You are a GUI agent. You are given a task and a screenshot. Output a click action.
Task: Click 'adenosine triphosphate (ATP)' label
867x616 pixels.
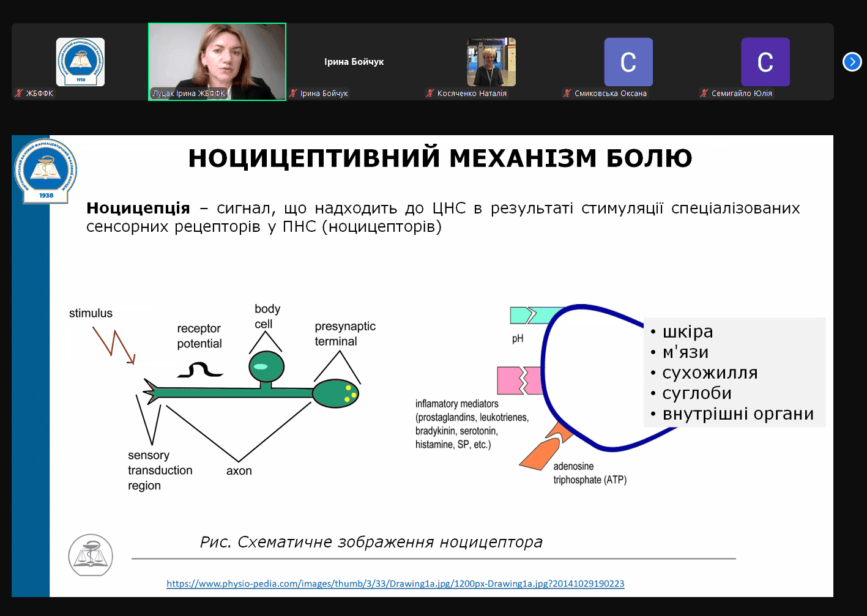click(x=590, y=473)
